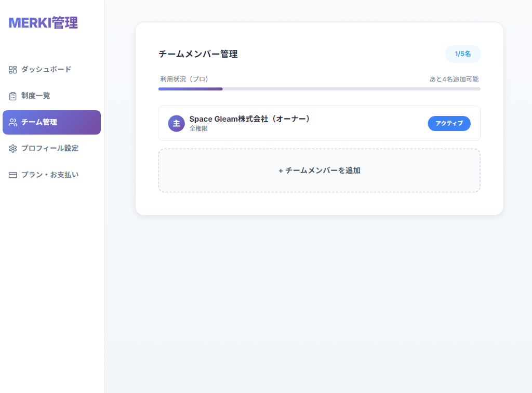The width and height of the screenshot is (532, 393).
Task: Click the purple 主 owner avatar icon
Action: pyautogui.click(x=176, y=123)
